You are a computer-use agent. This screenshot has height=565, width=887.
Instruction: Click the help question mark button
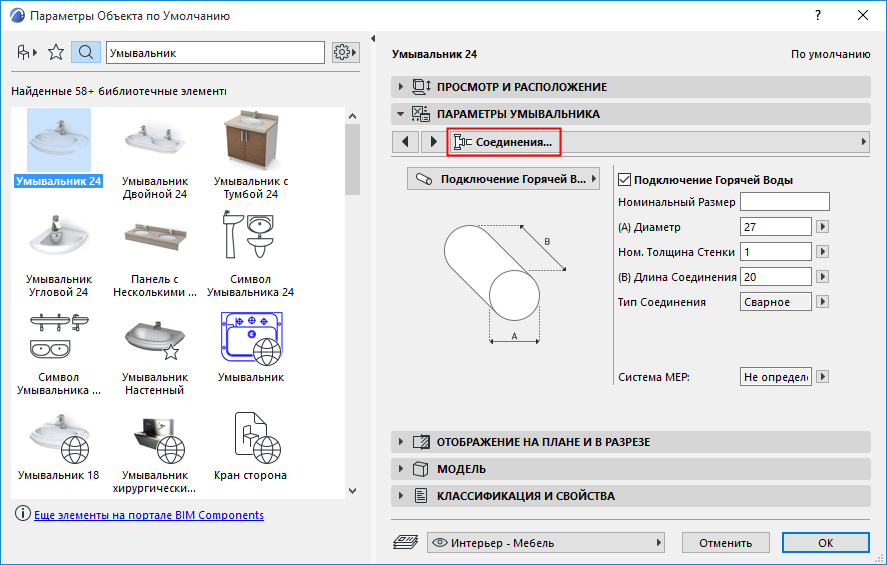pyautogui.click(x=818, y=15)
